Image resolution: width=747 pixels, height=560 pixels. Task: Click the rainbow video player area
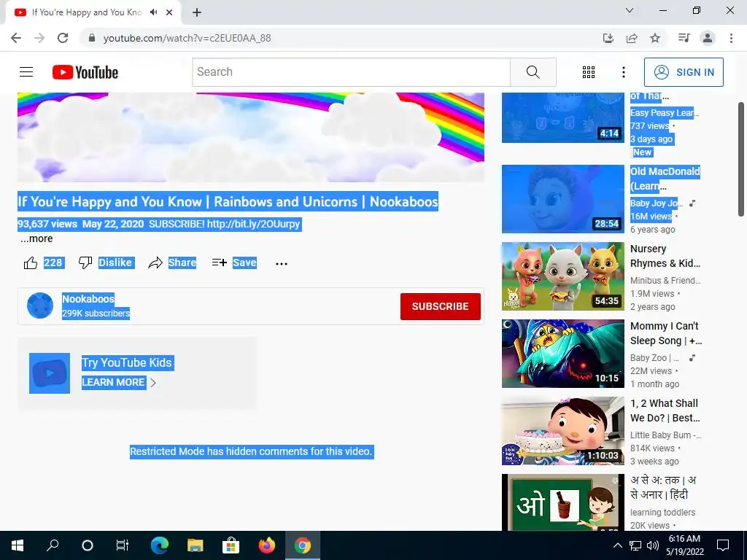click(251, 137)
